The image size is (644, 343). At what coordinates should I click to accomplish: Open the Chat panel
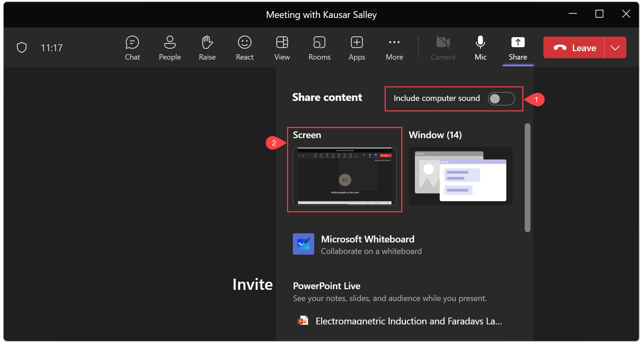point(132,47)
